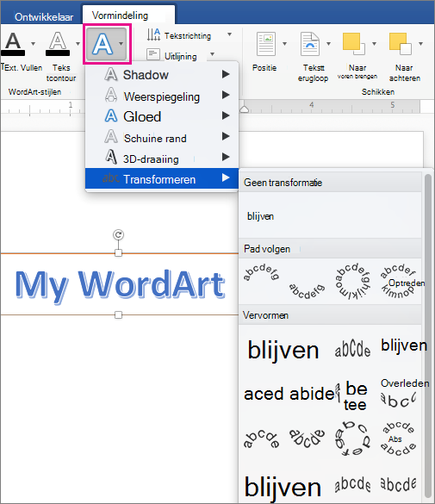Image resolution: width=435 pixels, height=504 pixels.
Task: Select the 'abide' warp transform
Action: [x=313, y=394]
